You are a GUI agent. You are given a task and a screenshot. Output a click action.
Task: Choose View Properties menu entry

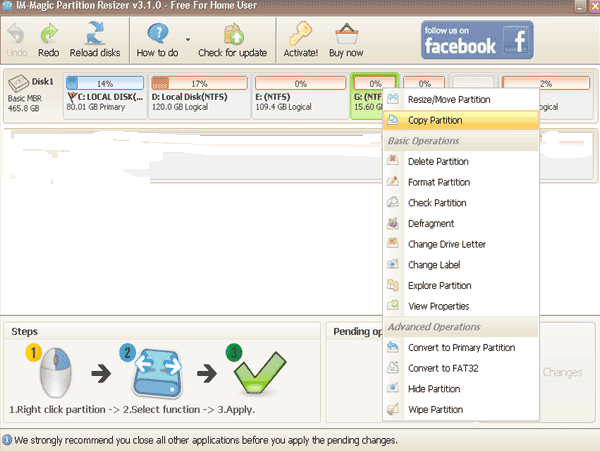(x=461, y=306)
